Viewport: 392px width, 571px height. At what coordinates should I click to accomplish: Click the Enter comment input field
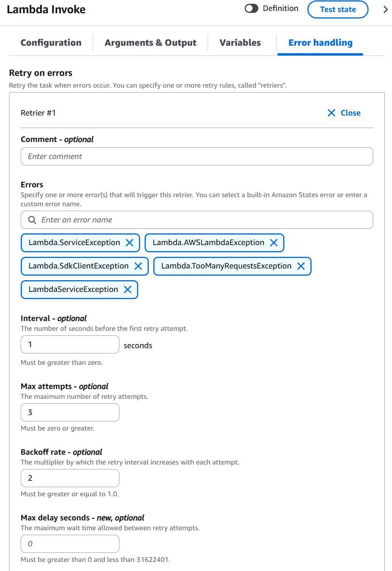196,156
